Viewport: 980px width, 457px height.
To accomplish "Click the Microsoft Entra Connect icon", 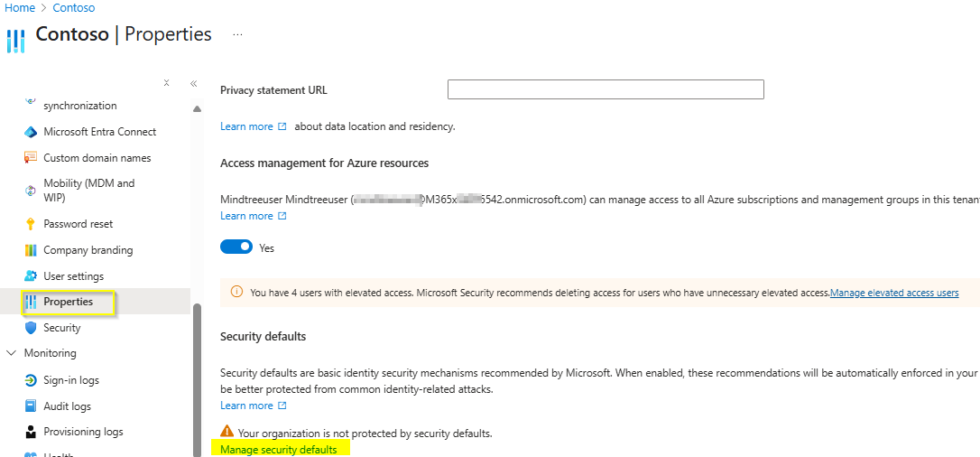I will click(x=31, y=132).
